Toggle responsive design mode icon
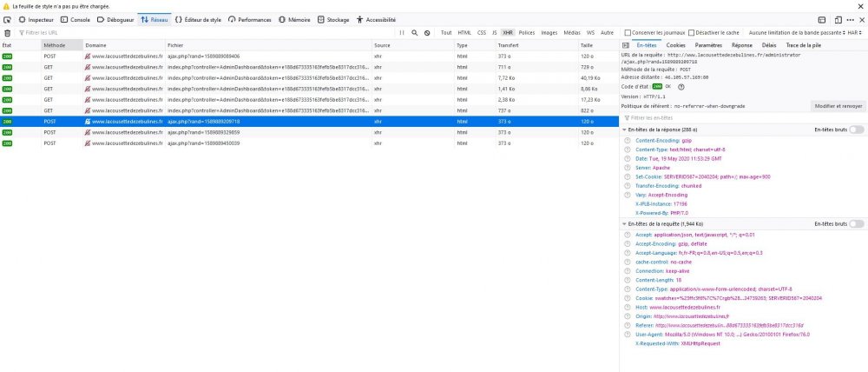The image size is (868, 372). (838, 19)
